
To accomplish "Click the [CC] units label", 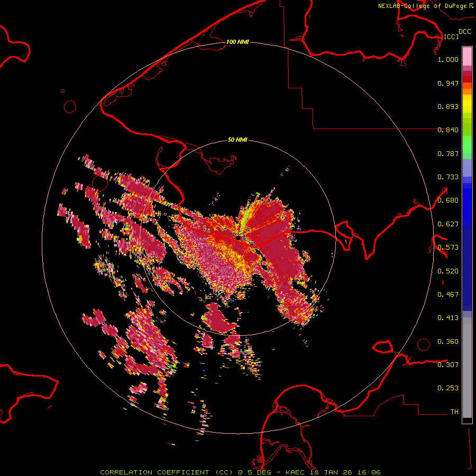I will (x=451, y=36).
